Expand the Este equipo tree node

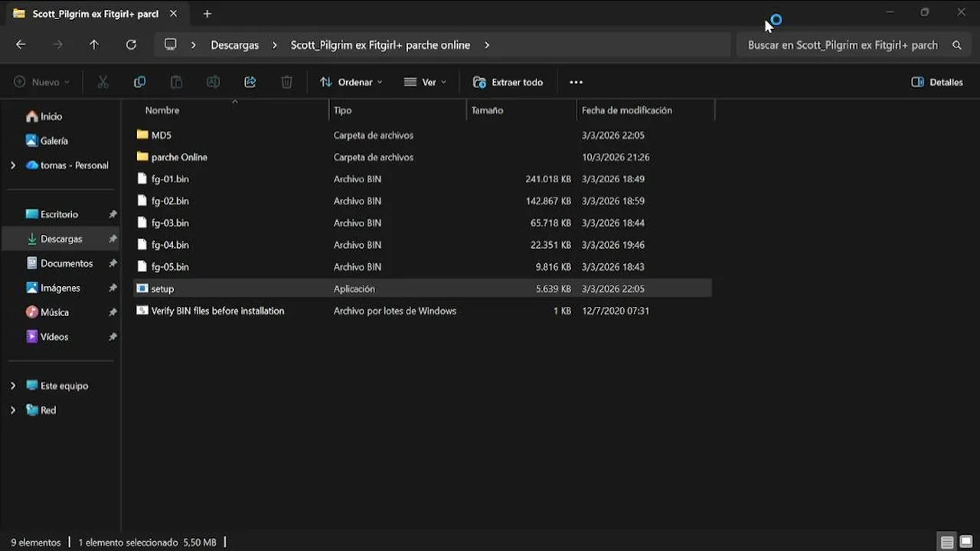(13, 386)
